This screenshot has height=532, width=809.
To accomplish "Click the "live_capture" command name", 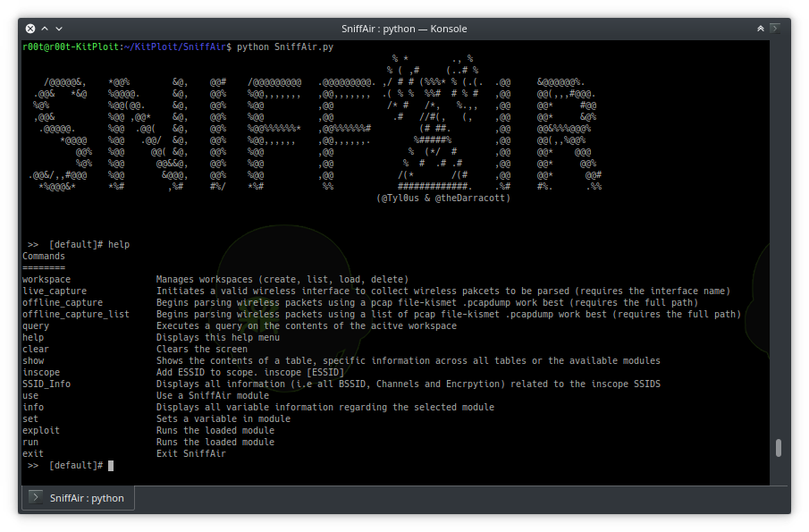I will 55,291.
